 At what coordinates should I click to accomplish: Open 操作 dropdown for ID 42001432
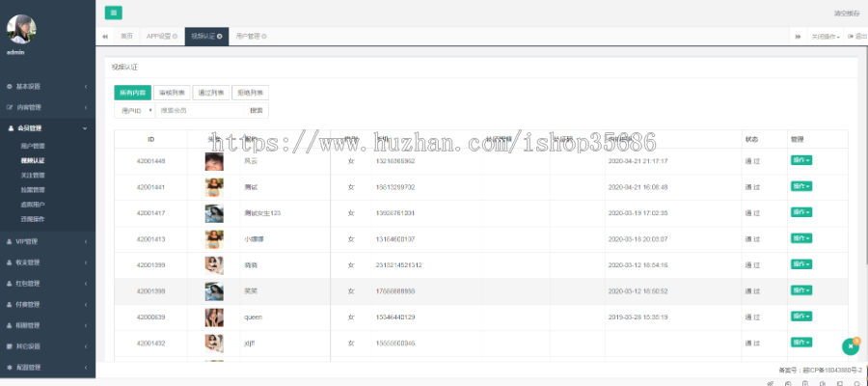click(x=801, y=343)
